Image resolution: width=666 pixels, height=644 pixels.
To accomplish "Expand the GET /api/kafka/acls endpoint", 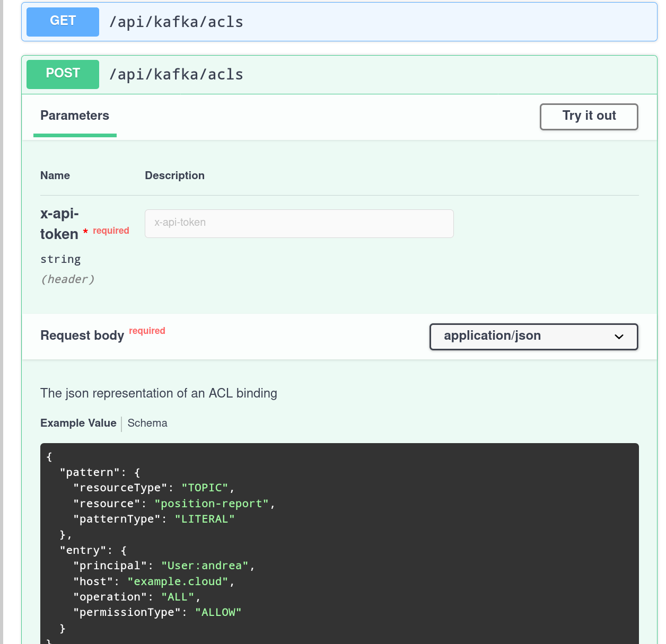I will click(x=339, y=22).
